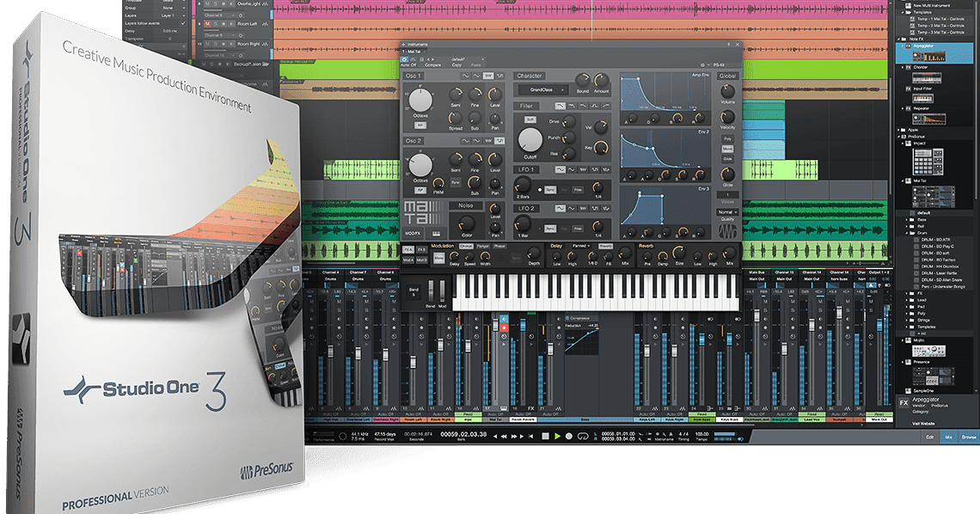Click the Record button in transport
The height and width of the screenshot is (514, 980).
click(x=569, y=437)
